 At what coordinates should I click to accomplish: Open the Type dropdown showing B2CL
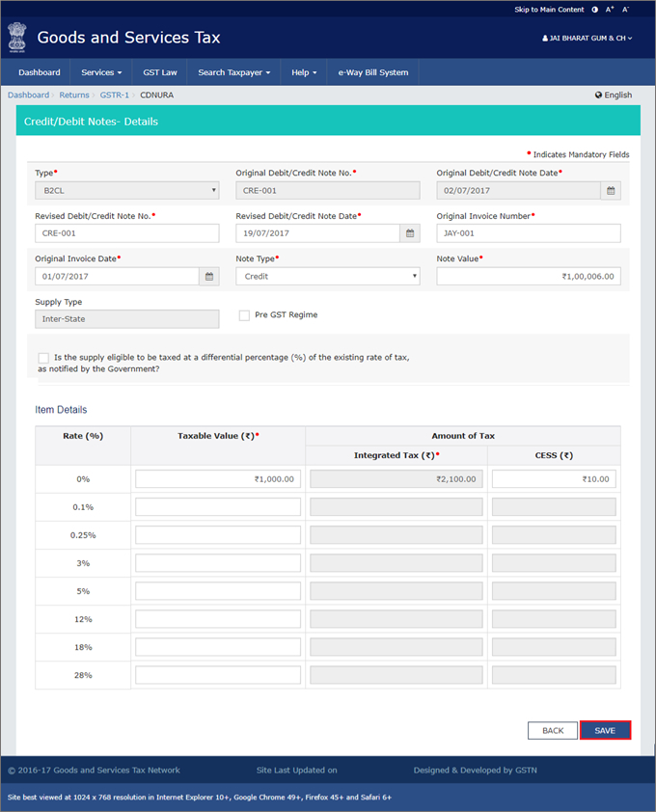pyautogui.click(x=127, y=191)
